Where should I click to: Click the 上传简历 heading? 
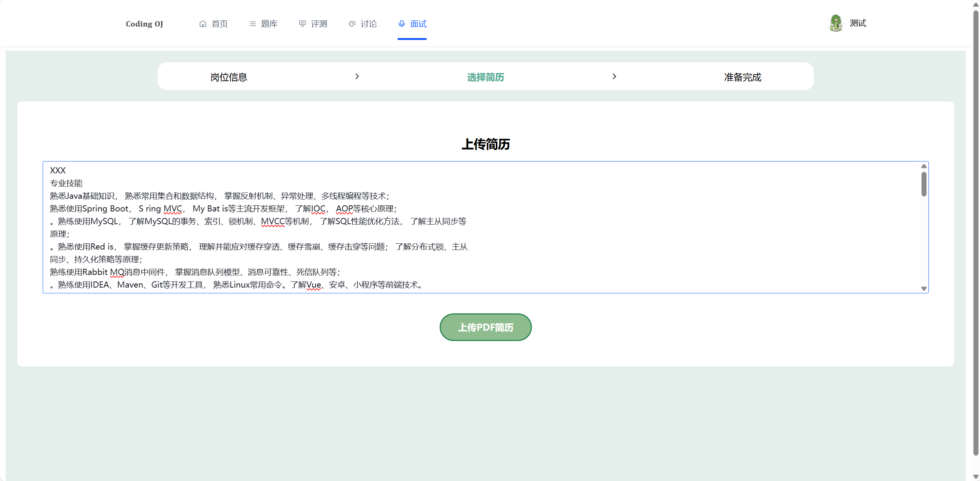(486, 144)
